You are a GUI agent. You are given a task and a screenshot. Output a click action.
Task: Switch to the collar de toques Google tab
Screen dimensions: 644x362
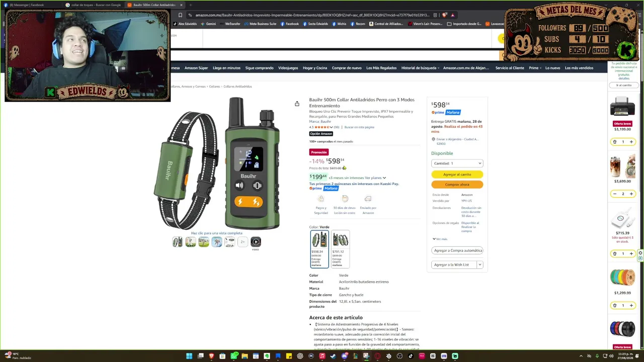(94, 5)
